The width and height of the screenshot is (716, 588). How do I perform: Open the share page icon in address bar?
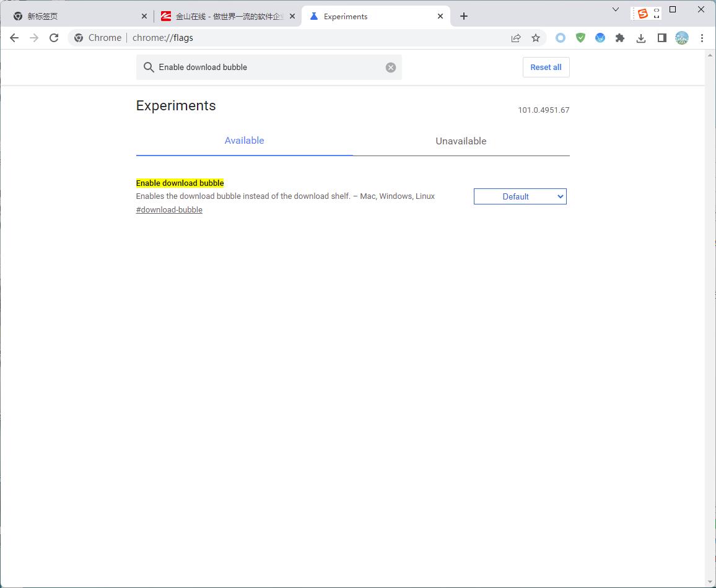tap(516, 38)
